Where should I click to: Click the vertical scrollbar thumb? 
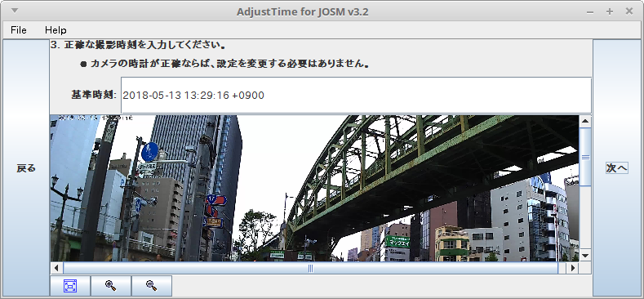click(585, 157)
